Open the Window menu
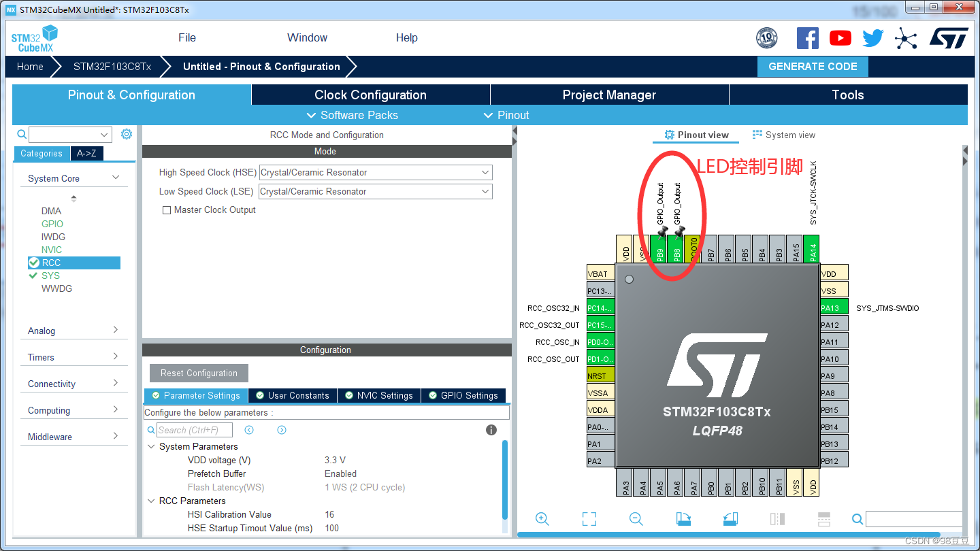The height and width of the screenshot is (551, 980). (307, 38)
